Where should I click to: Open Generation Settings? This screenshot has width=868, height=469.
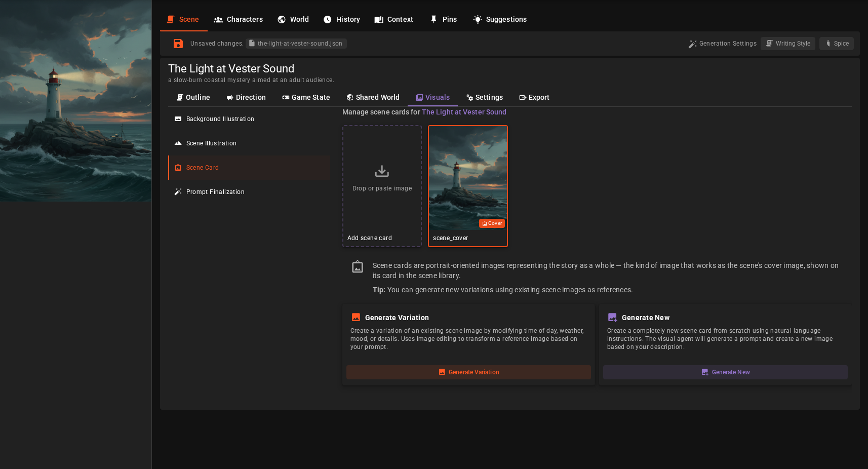point(723,44)
